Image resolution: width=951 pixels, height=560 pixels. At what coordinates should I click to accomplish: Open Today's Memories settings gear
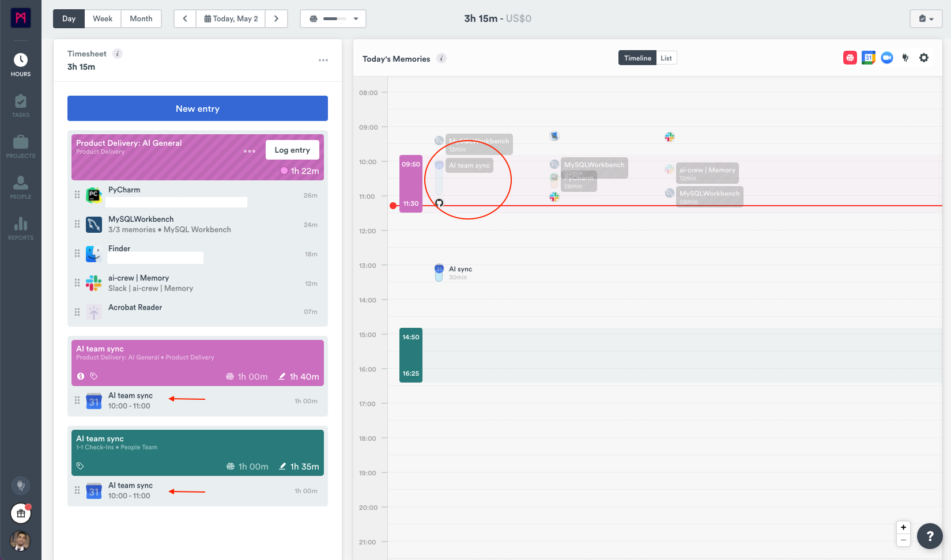coord(924,58)
